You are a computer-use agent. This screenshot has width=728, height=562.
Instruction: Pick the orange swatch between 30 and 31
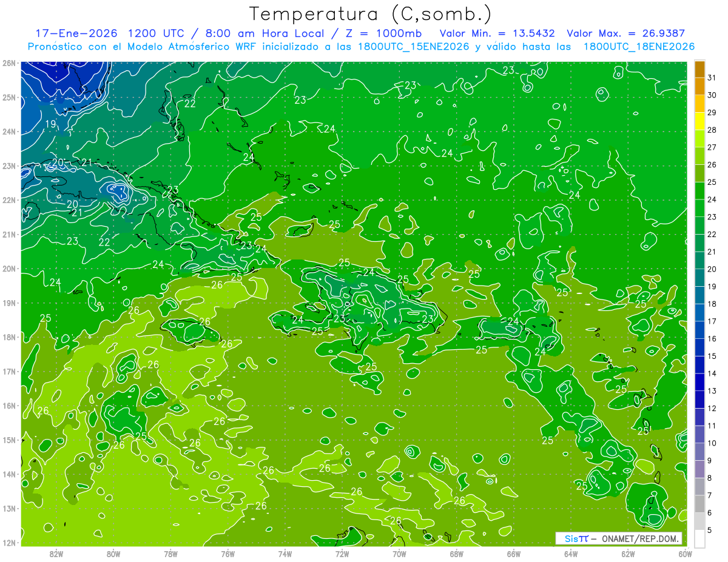(699, 86)
